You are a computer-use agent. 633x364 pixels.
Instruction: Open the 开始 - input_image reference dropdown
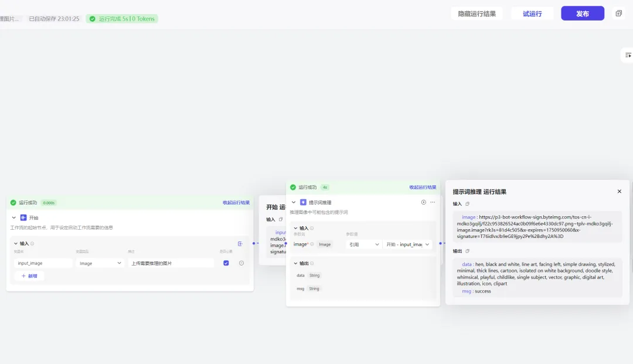[x=407, y=244]
